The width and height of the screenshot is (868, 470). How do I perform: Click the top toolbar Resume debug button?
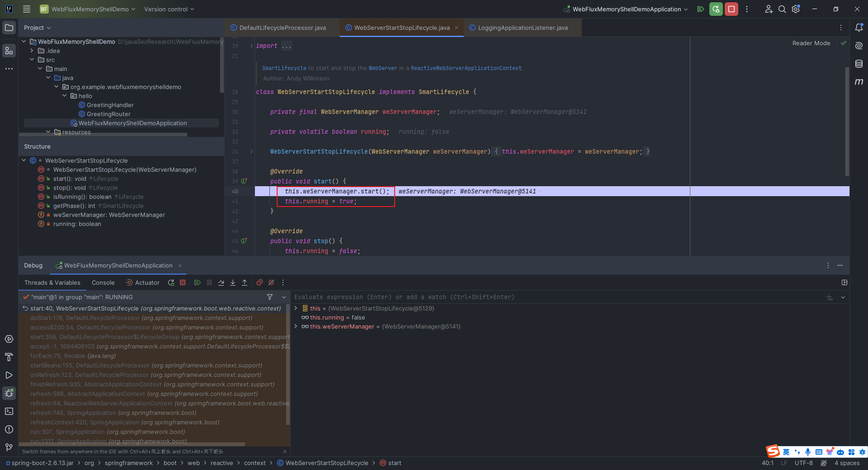(x=701, y=9)
